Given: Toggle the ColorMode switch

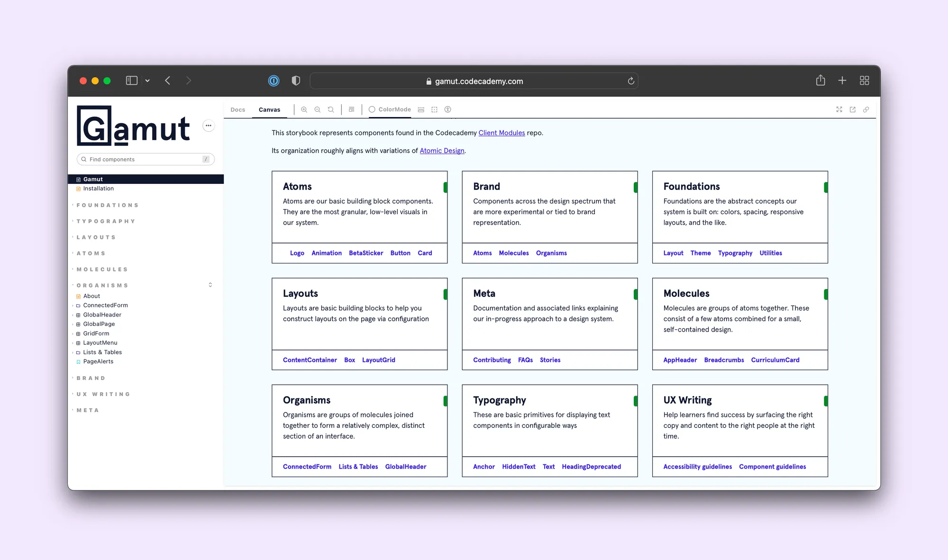Looking at the screenshot, I should (390, 109).
